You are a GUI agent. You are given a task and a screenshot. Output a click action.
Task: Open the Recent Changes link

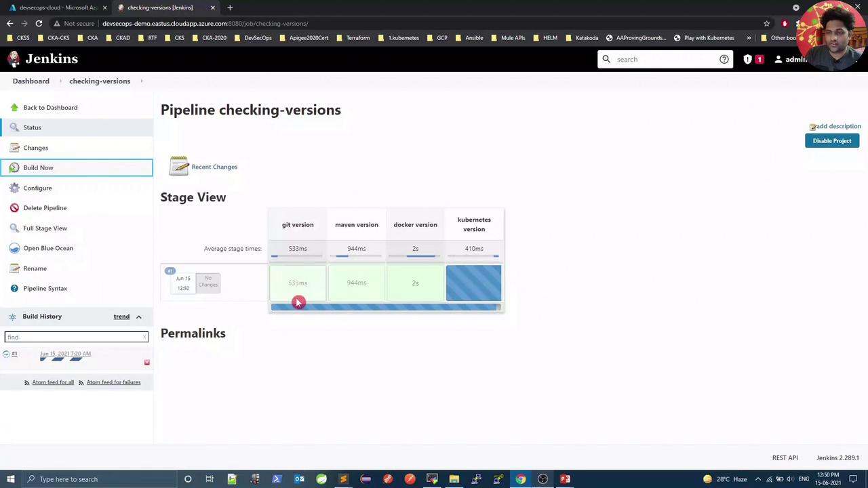point(214,167)
